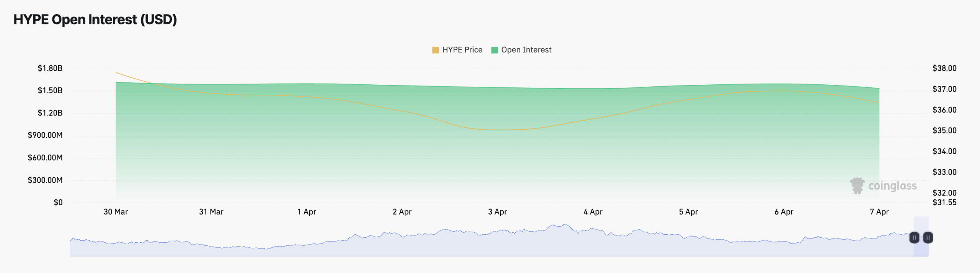Click the 1 Apr x-axis label

(307, 212)
